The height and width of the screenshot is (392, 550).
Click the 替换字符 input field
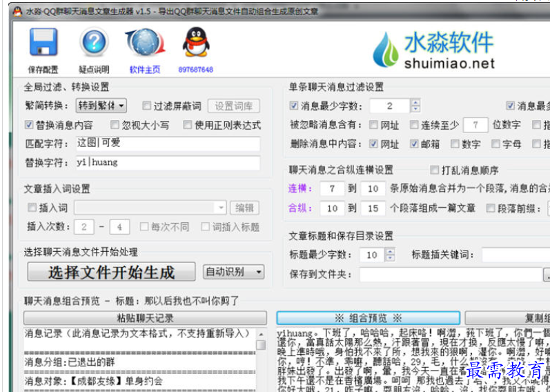pyautogui.click(x=168, y=162)
